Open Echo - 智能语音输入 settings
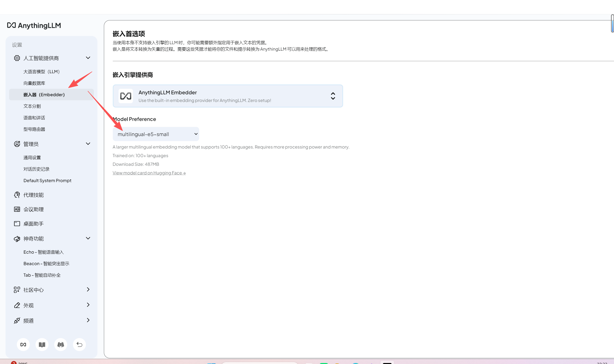The image size is (614, 364). (x=44, y=252)
